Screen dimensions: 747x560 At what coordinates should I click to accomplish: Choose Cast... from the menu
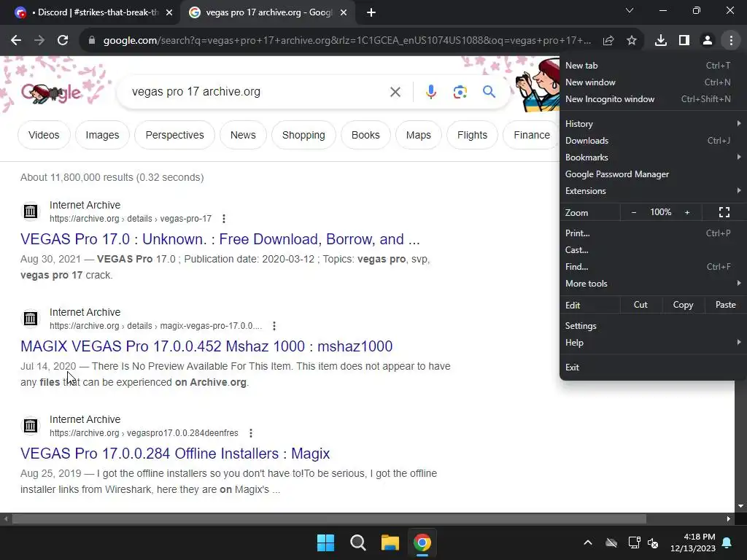653,250
